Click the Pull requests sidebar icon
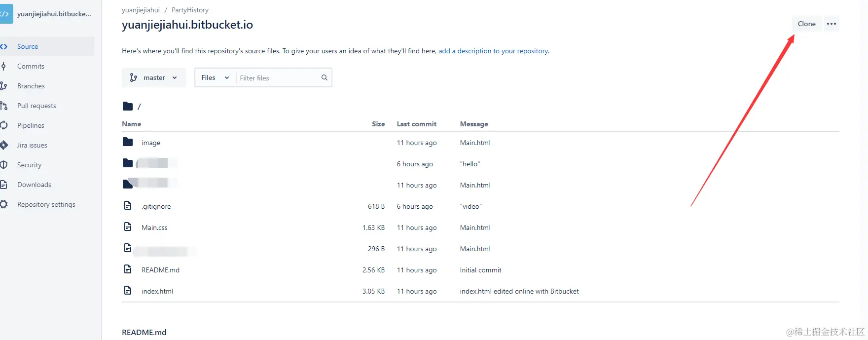The height and width of the screenshot is (340, 868). (x=4, y=106)
